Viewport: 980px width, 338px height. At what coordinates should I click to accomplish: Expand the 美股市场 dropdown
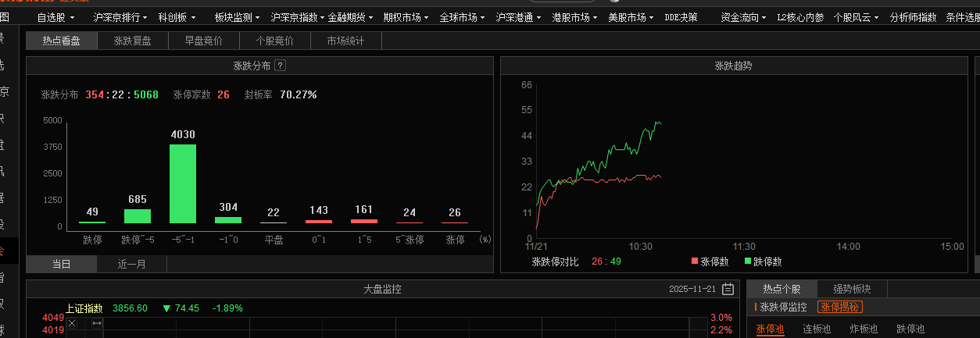pos(632,16)
